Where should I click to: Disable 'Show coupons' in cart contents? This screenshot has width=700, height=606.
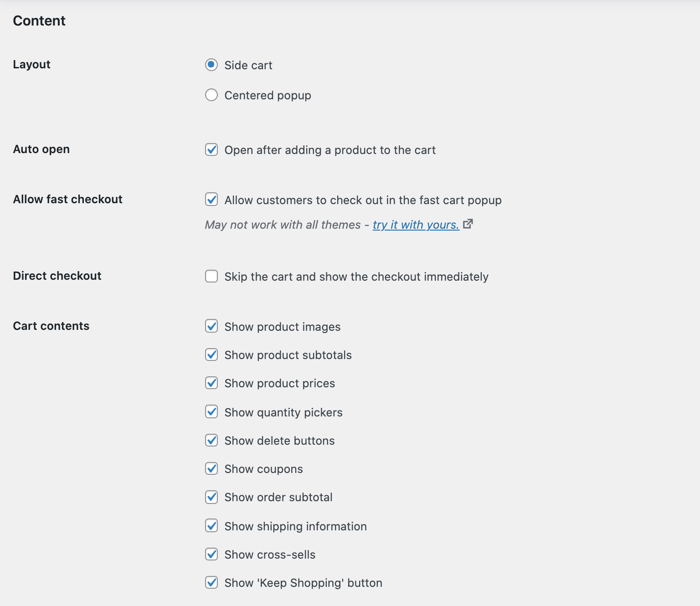(x=211, y=468)
